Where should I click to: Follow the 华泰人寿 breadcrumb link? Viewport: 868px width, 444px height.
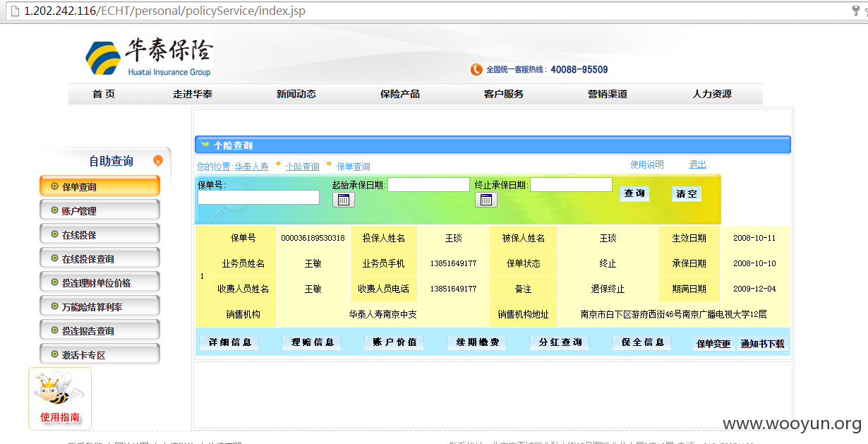pyautogui.click(x=252, y=167)
